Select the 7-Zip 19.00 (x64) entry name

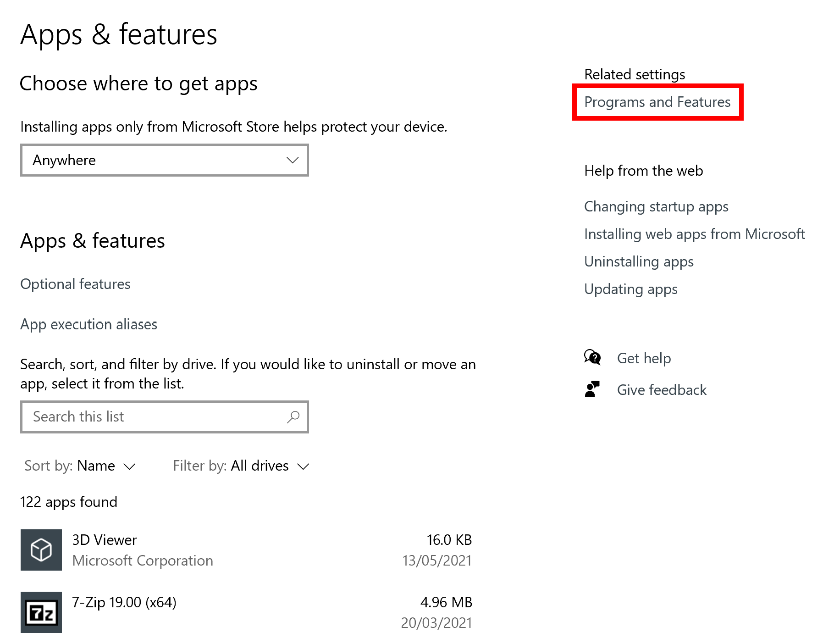click(x=124, y=602)
